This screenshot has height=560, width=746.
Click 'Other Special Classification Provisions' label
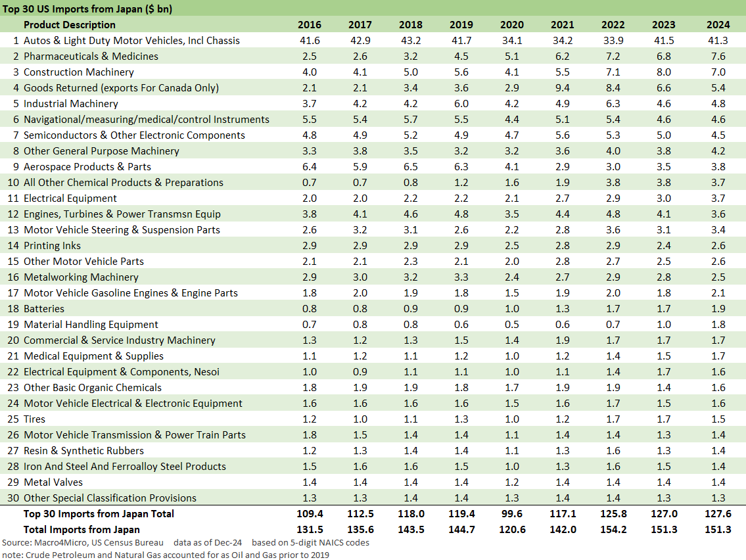pos(110,498)
